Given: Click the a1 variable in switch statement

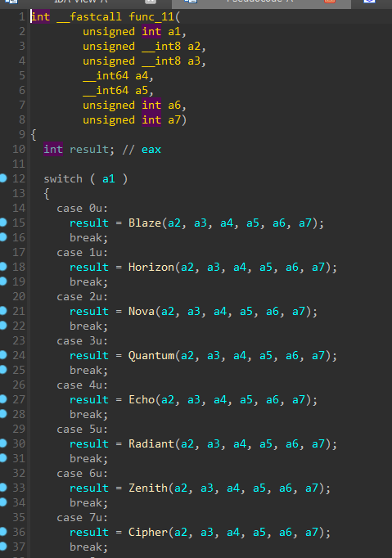Looking at the screenshot, I should click(x=109, y=178).
